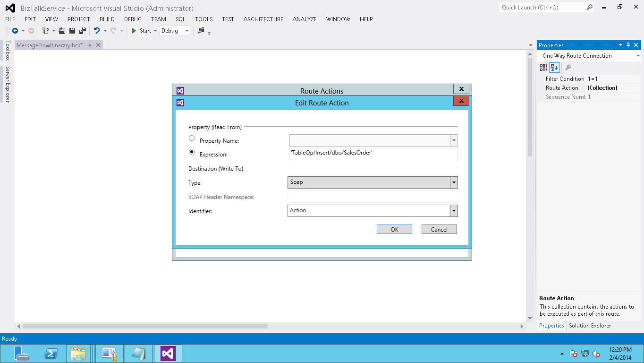Screen dimensions: 644x363
Task: Open the ANALYZE menu
Action: [x=305, y=19]
